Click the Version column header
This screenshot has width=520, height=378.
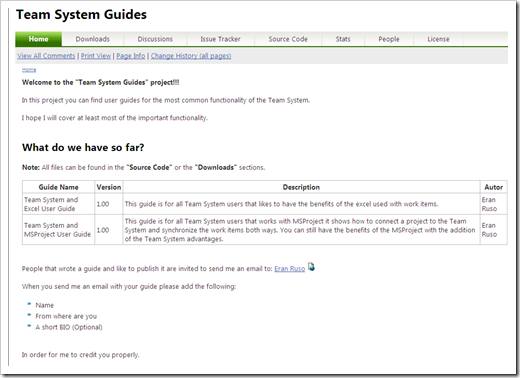[109, 187]
